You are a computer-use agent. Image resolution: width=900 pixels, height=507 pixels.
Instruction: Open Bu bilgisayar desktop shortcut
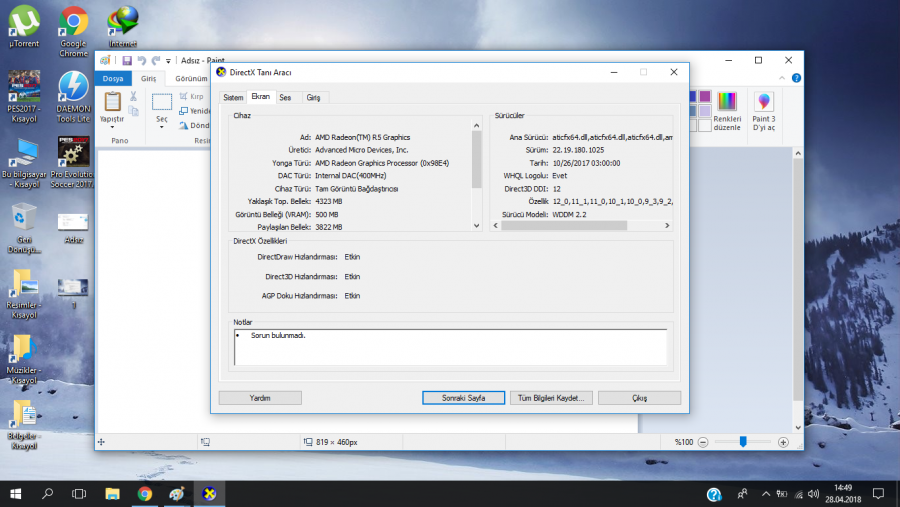[x=24, y=162]
